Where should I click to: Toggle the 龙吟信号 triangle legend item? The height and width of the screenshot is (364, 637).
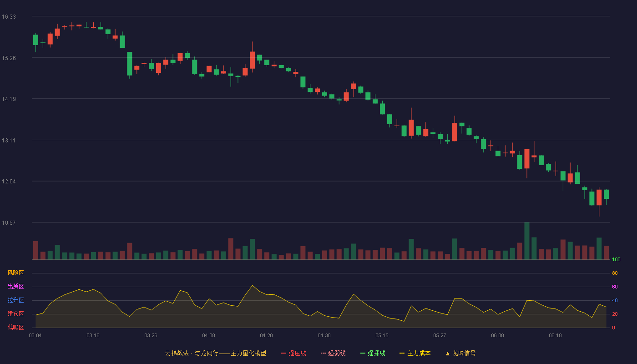(460, 353)
